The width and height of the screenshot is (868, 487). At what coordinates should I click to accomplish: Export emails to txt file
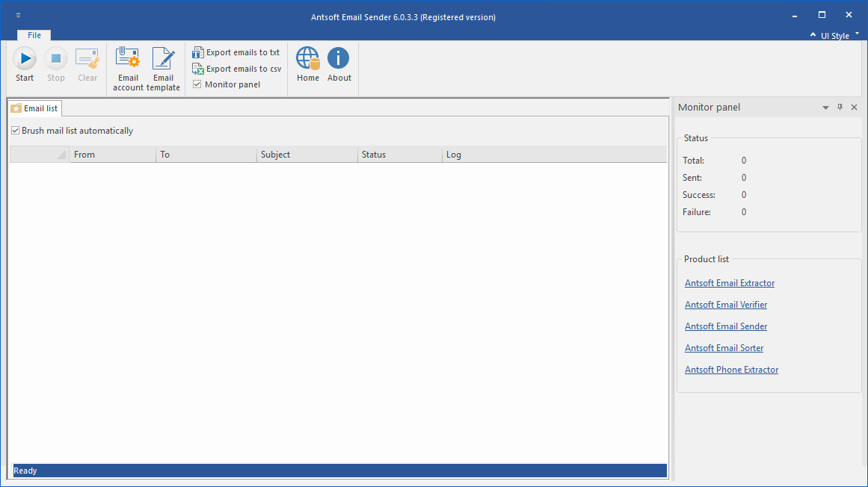point(236,52)
